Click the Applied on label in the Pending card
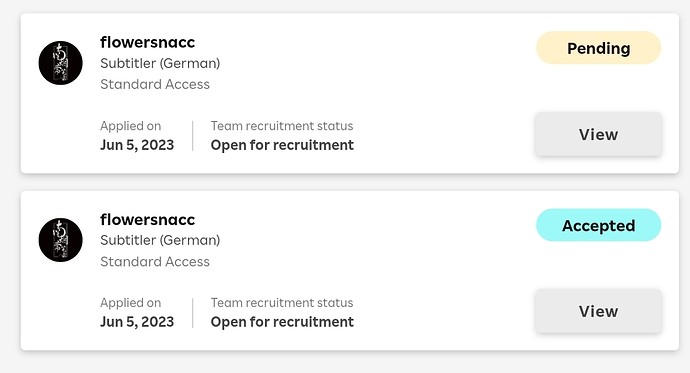The image size is (690, 373). pyautogui.click(x=131, y=126)
